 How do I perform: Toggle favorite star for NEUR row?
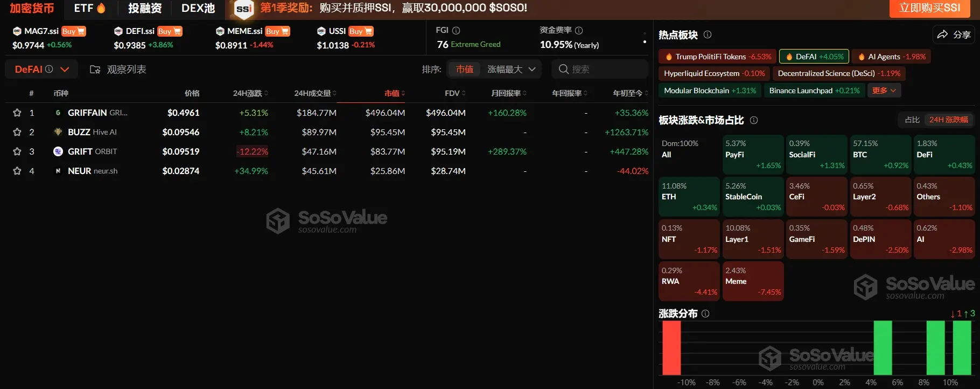pos(17,171)
